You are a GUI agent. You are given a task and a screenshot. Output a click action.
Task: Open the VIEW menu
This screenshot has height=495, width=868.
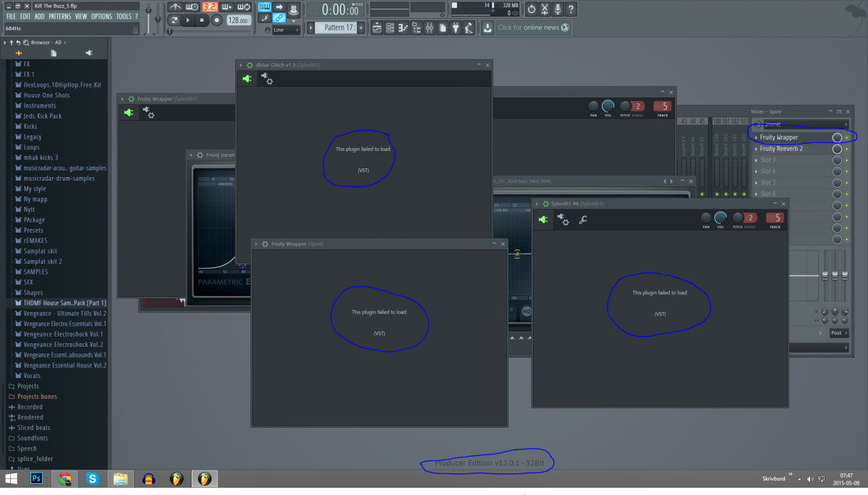tap(81, 17)
